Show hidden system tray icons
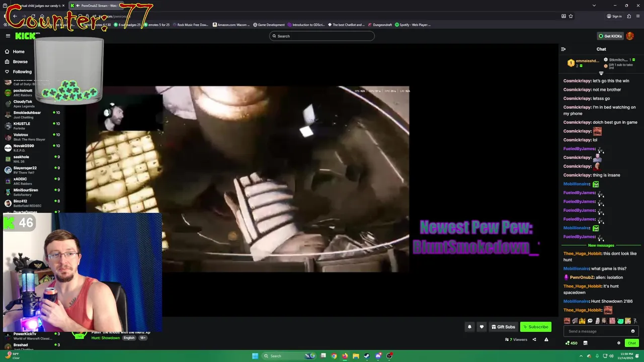This screenshot has height=362, width=644. tap(581, 356)
